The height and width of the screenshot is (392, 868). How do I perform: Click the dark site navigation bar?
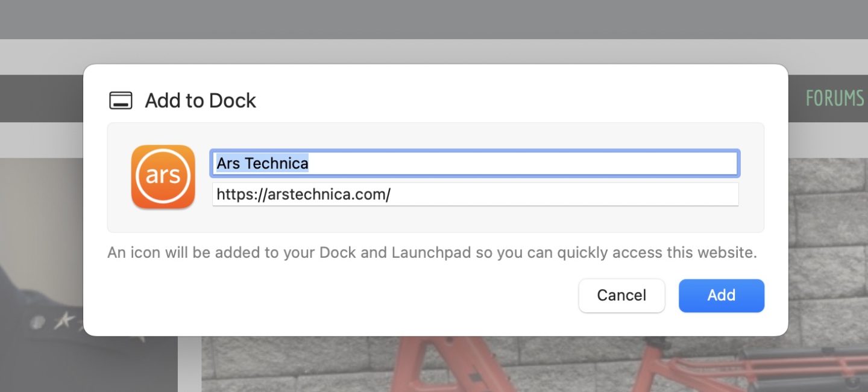(x=42, y=98)
